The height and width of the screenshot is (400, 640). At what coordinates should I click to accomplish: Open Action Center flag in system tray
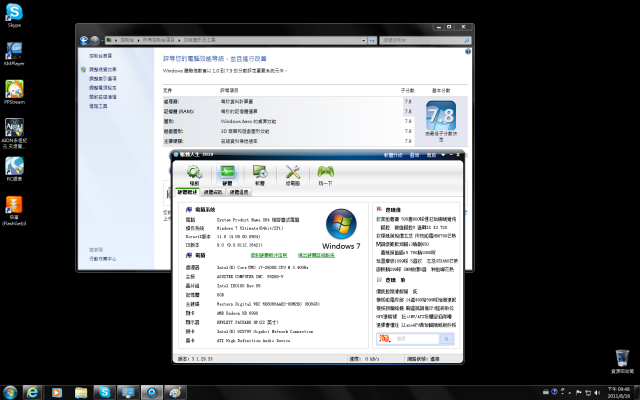tap(578, 392)
